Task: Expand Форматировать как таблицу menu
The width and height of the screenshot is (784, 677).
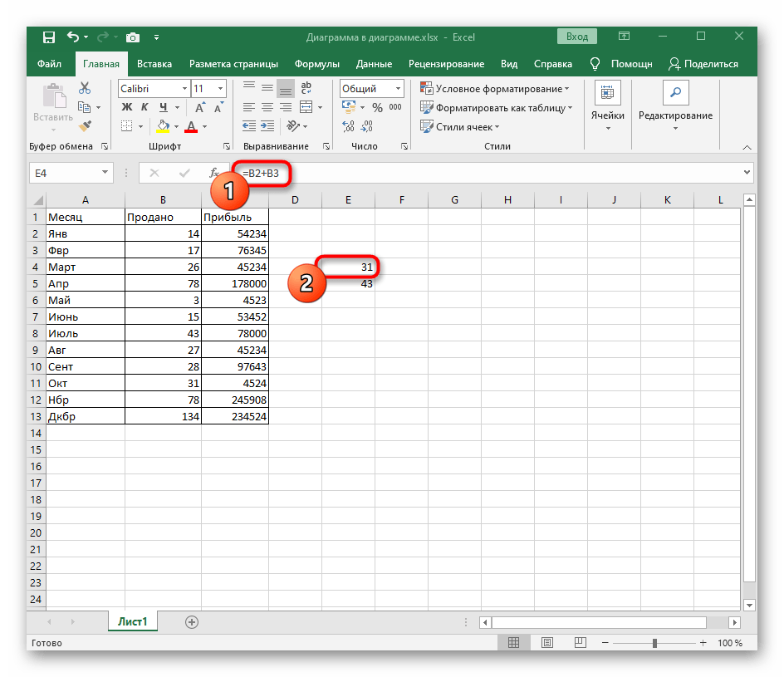Action: pyautogui.click(x=497, y=107)
